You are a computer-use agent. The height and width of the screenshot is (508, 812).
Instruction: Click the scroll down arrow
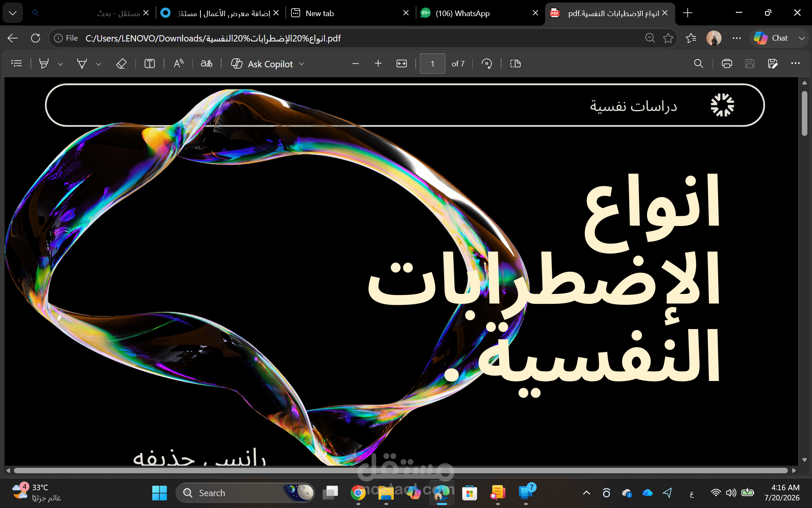[804, 460]
